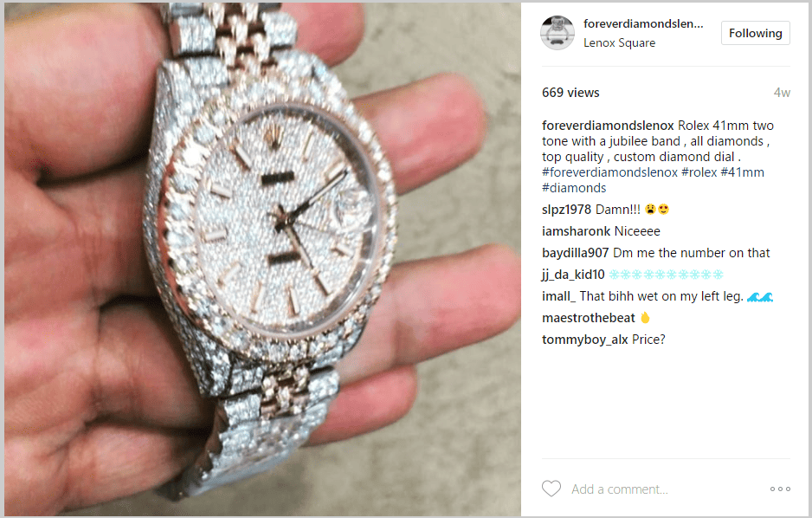Open the #rolex hashtag link

[699, 172]
